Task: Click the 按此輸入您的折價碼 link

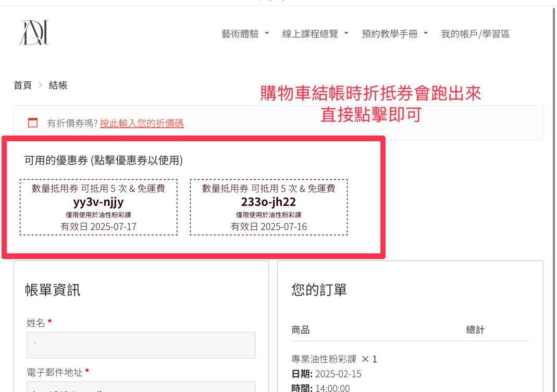Action: click(x=142, y=124)
